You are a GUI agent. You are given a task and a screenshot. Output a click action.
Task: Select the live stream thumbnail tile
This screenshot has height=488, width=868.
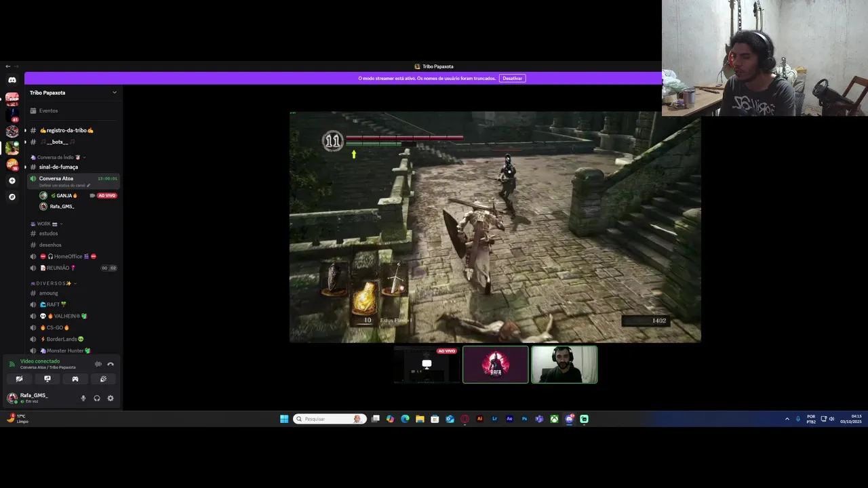427,365
